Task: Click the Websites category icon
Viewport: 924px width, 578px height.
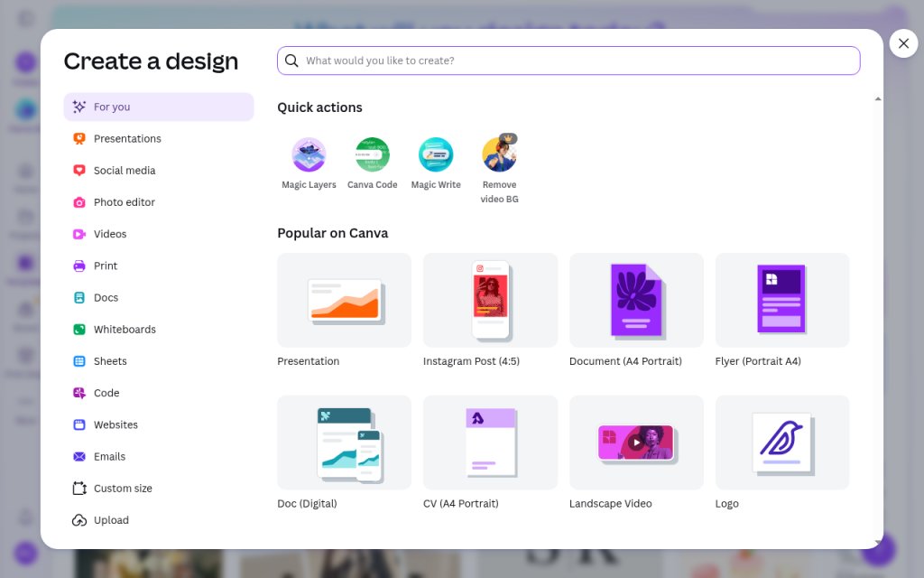Action: coord(79,424)
